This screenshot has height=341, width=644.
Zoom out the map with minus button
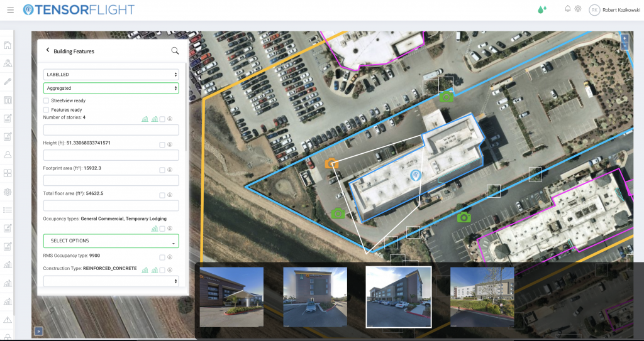(625, 46)
